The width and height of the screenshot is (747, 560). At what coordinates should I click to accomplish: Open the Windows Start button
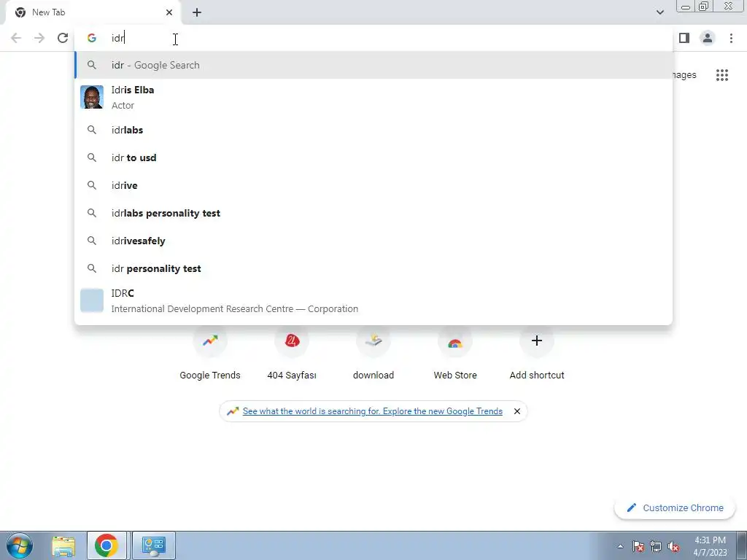tap(20, 545)
